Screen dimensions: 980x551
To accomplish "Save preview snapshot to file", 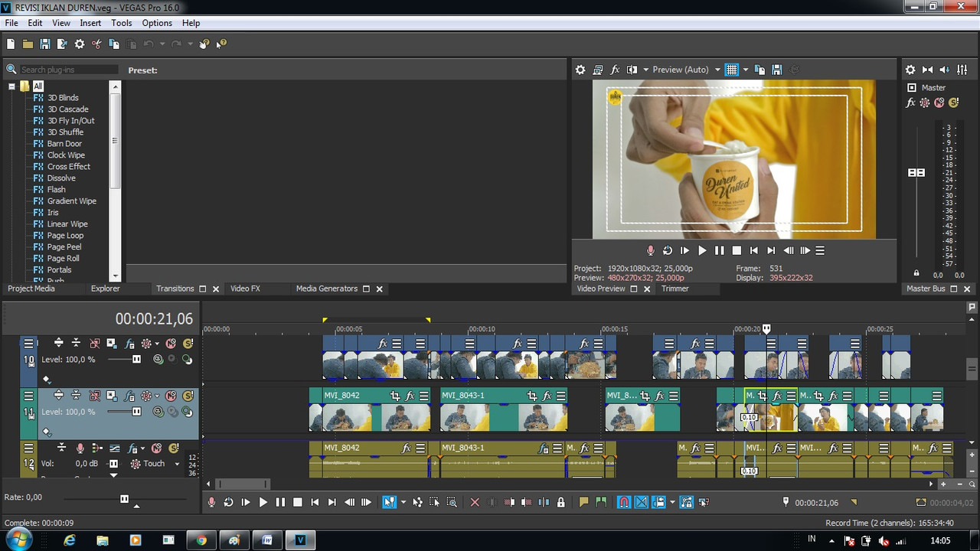I will [x=776, y=70].
